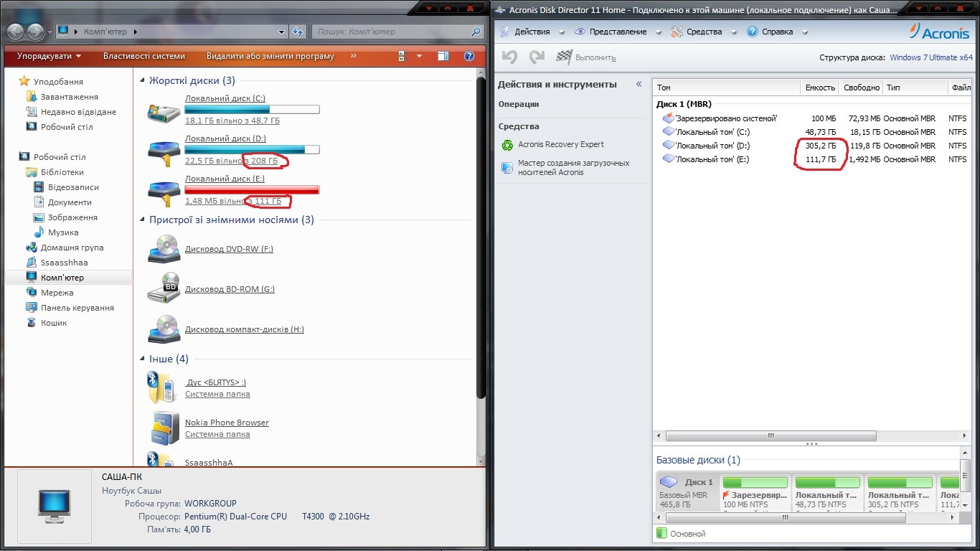Click the local disk D: usage bar
The height and width of the screenshot is (551, 980).
pyautogui.click(x=252, y=150)
